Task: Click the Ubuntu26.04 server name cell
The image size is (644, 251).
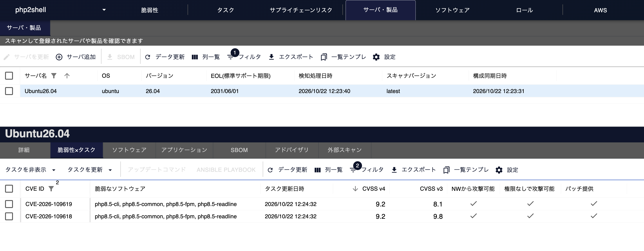Action: pos(40,91)
